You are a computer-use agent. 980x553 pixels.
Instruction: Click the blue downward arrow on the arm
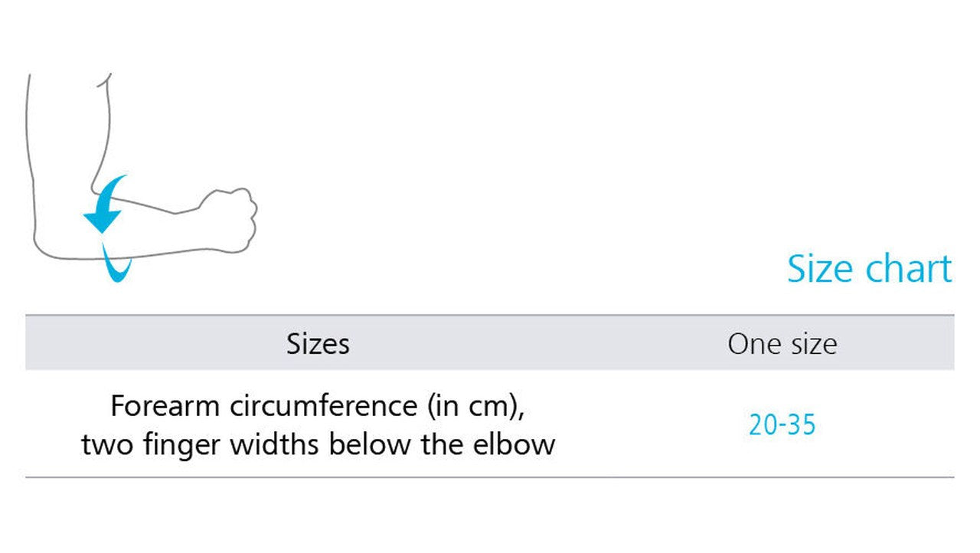pyautogui.click(x=104, y=207)
